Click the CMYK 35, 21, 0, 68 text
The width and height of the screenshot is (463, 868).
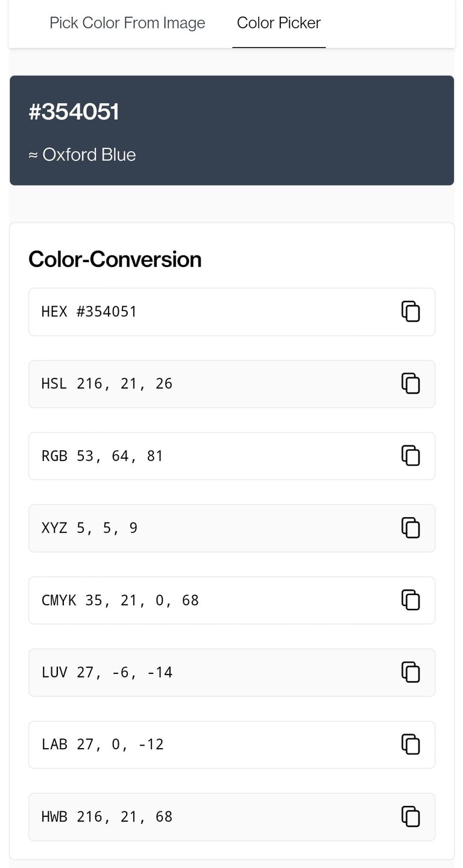click(x=120, y=600)
